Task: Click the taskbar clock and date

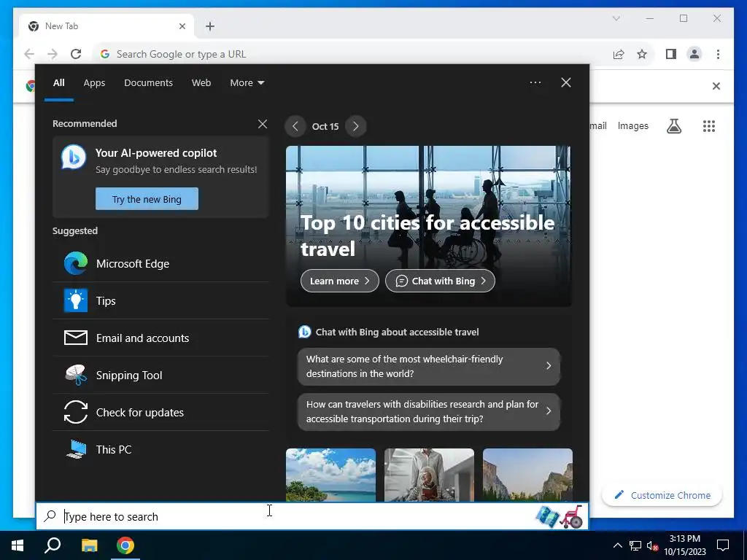Action: click(684, 545)
